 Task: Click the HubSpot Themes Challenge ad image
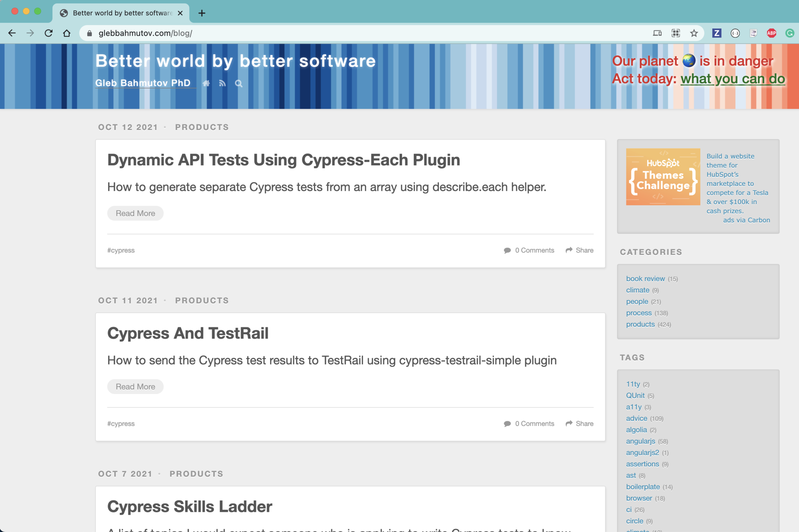[663, 177]
